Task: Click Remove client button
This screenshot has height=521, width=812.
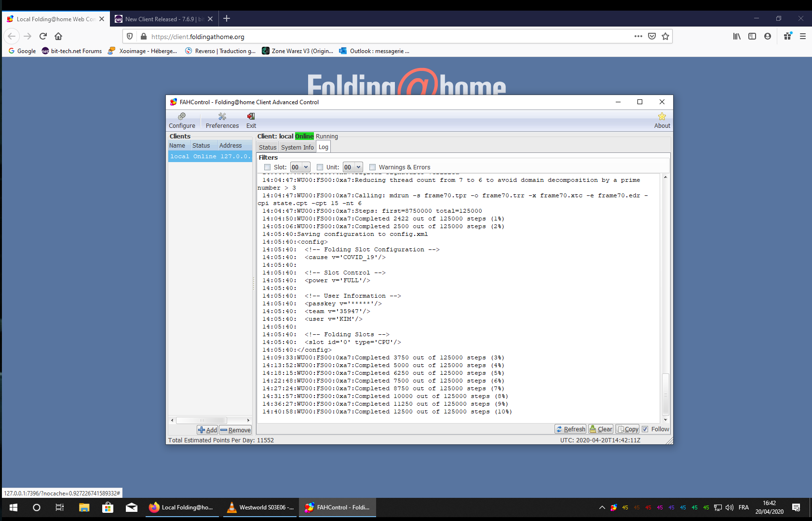Action: [235, 430]
